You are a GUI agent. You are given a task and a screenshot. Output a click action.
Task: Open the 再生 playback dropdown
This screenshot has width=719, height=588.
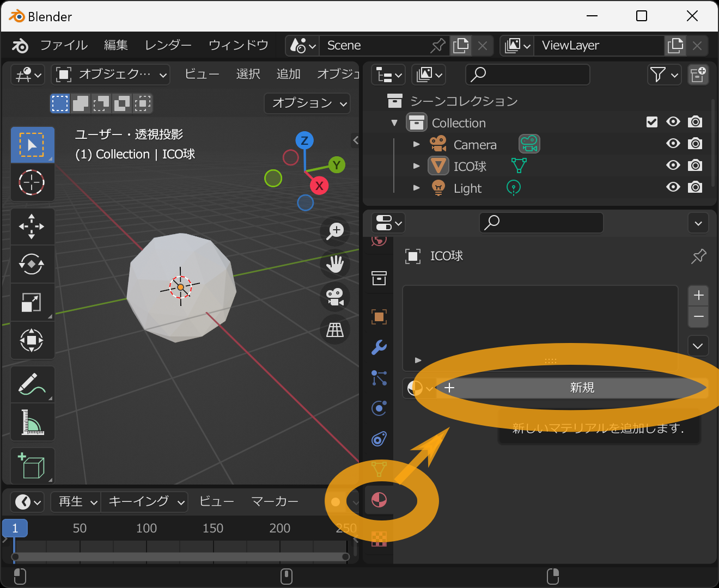pyautogui.click(x=76, y=502)
